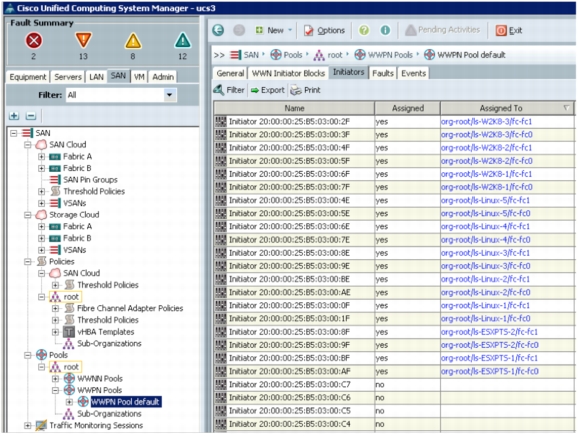Open New menu in toolbar

[274, 30]
